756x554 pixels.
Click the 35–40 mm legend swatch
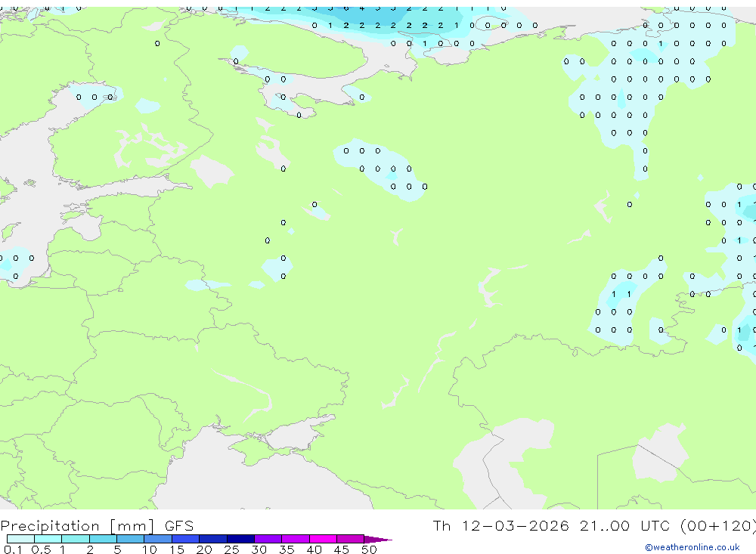296,539
